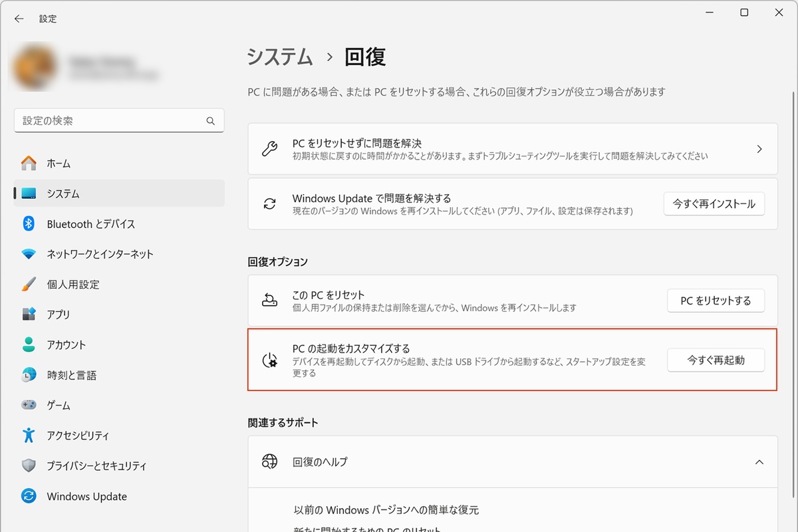Click the network Wi-Fi icon
This screenshot has width=798, height=532.
click(x=29, y=254)
